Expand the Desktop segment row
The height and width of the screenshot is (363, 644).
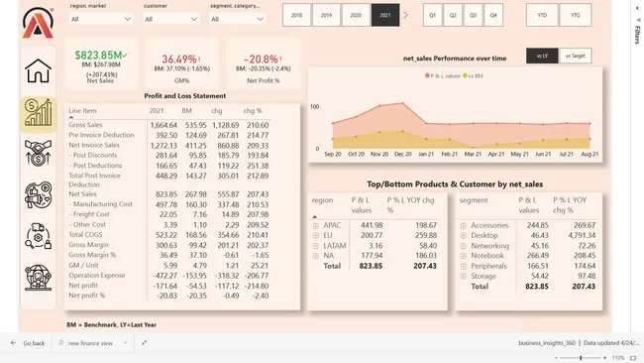[464, 236]
